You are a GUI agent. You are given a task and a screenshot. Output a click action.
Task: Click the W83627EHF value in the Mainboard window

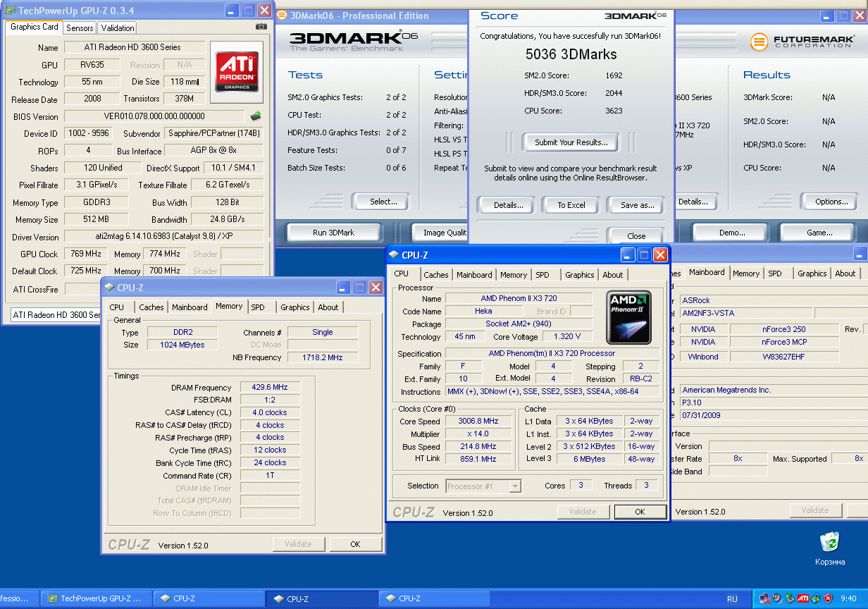pyautogui.click(x=783, y=357)
